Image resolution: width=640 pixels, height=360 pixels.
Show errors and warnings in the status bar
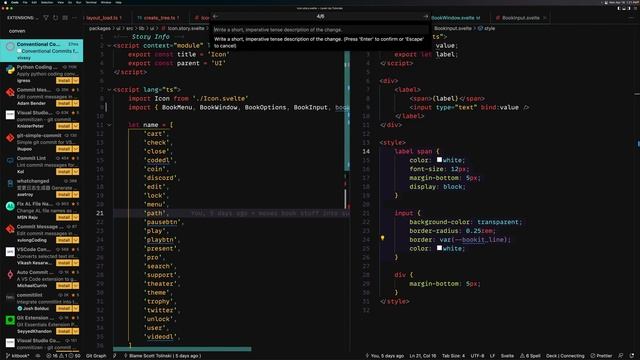(64, 356)
